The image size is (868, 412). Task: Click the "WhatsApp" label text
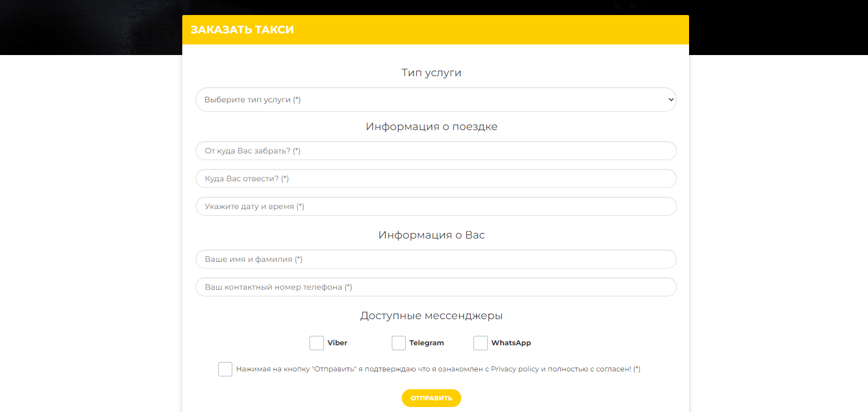511,343
